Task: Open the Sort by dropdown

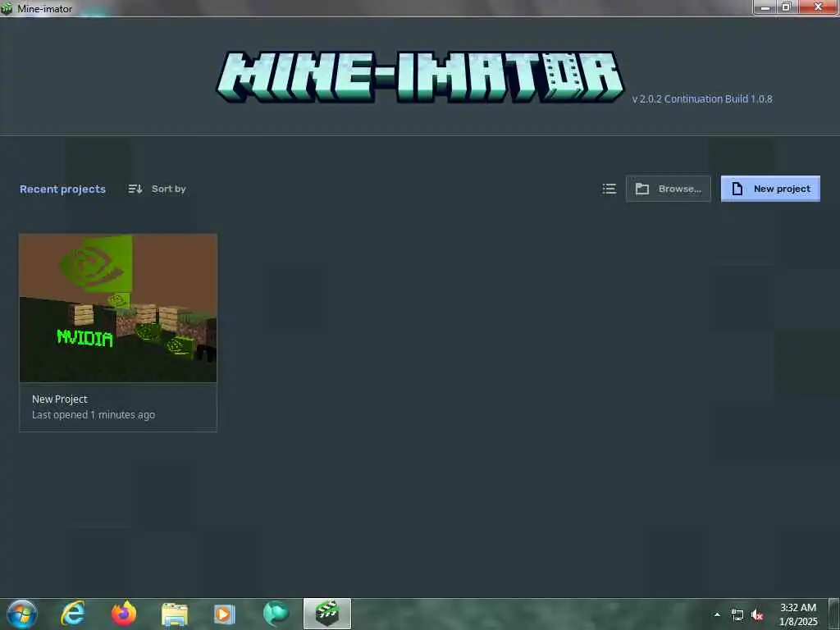Action: click(157, 189)
